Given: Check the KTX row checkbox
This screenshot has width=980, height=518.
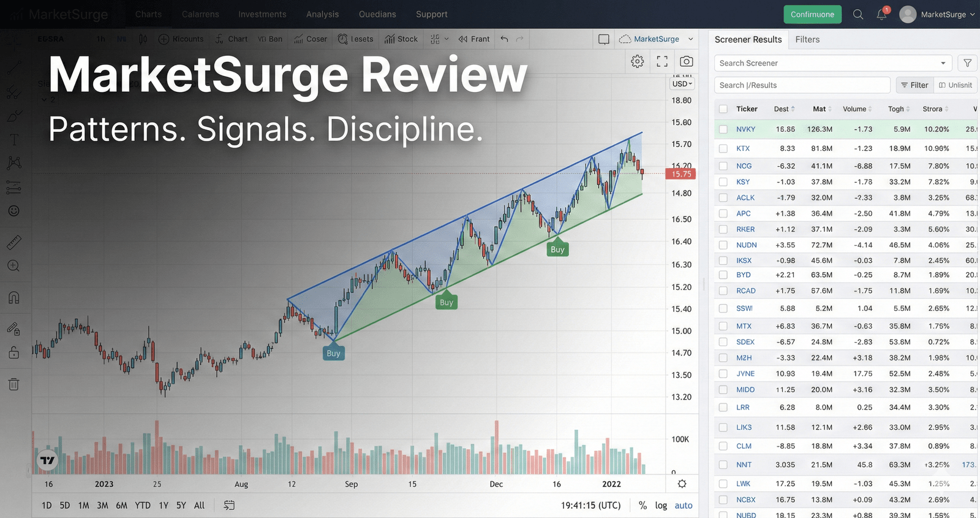Looking at the screenshot, I should 723,148.
